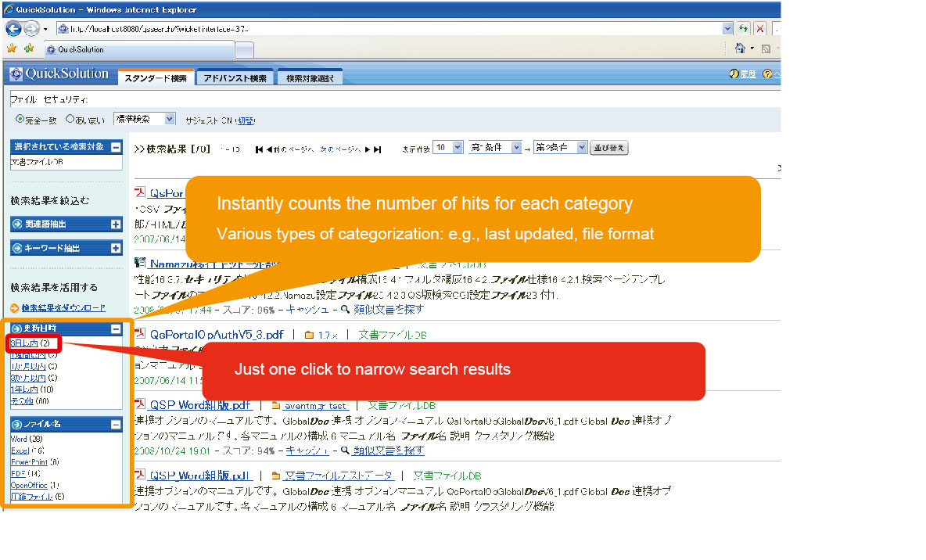Open the eventmgr_test folder link
Screen dimensions: 926x560
(x=314, y=406)
